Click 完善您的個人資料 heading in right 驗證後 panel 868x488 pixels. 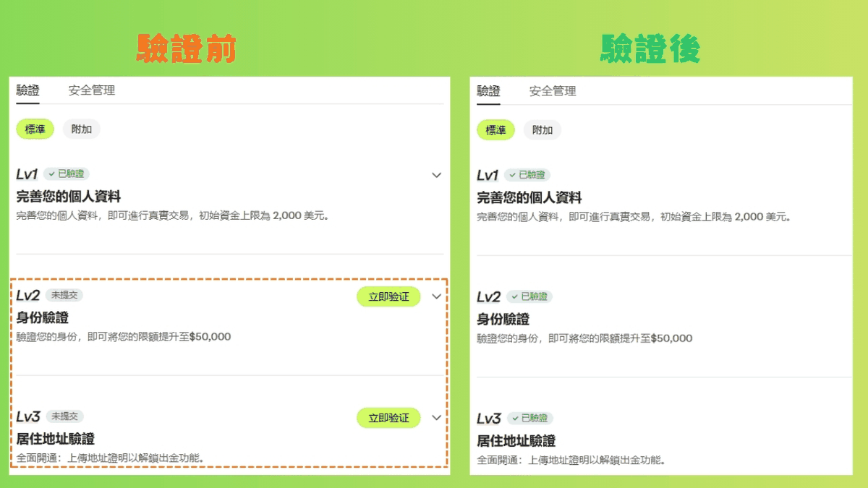tap(529, 198)
